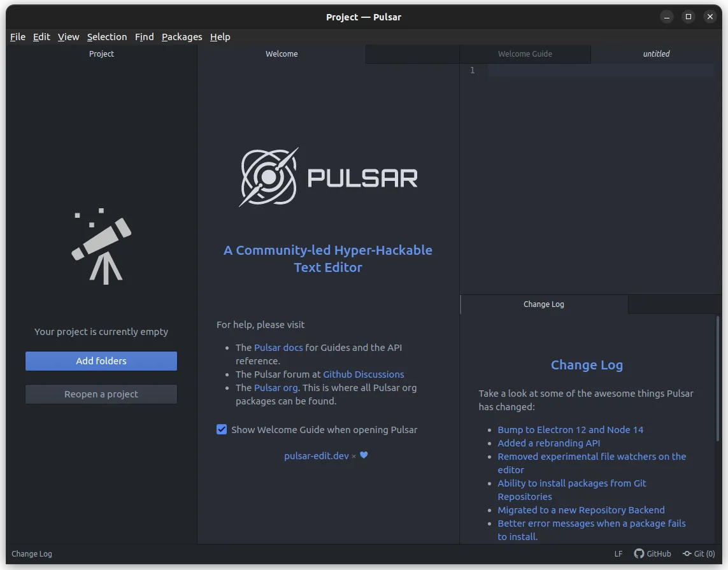Click the heart icon beside pulsar-edit.dev
728x570 pixels.
(x=363, y=455)
